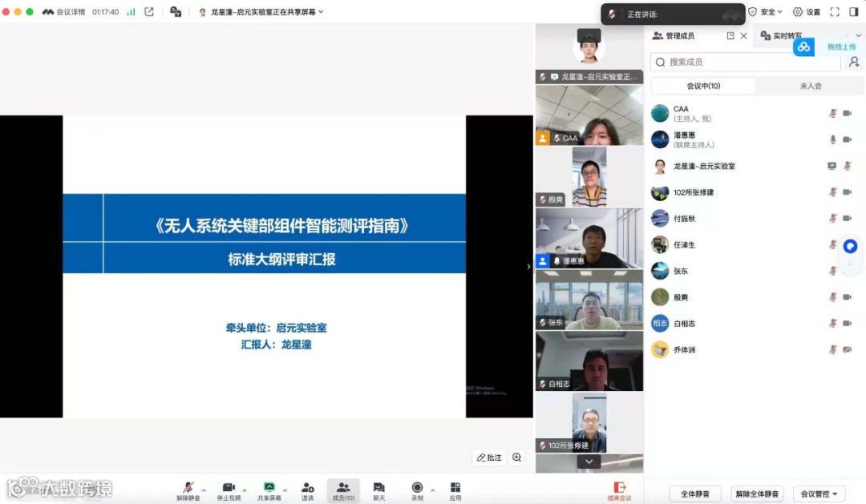866x504 pixels.
Task: Click up chevron above speaker avatar
Action: [589, 35]
